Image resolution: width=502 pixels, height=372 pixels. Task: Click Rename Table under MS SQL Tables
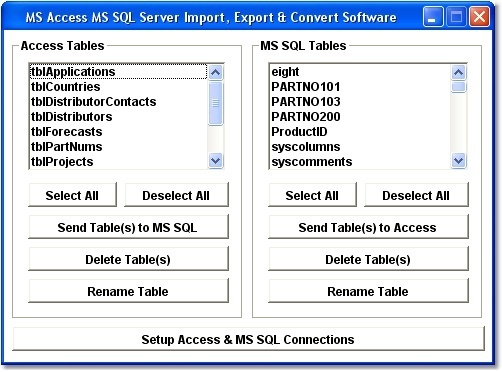point(368,291)
